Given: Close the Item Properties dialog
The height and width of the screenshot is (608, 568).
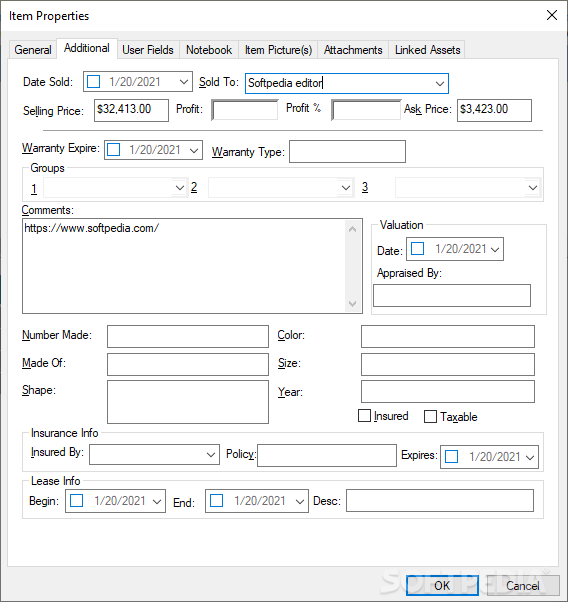Looking at the screenshot, I should click(x=552, y=16).
